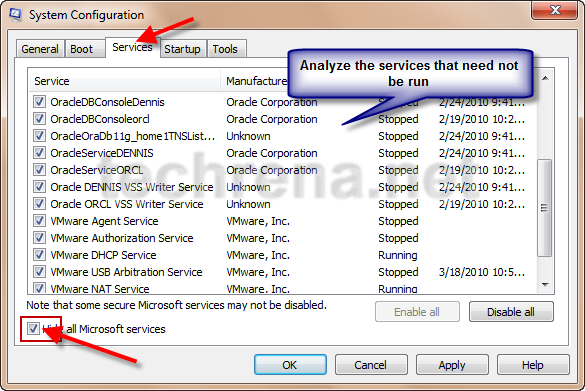This screenshot has width=585, height=391.
Task: Click Running status of VMware DHCP Service
Action: click(x=398, y=255)
